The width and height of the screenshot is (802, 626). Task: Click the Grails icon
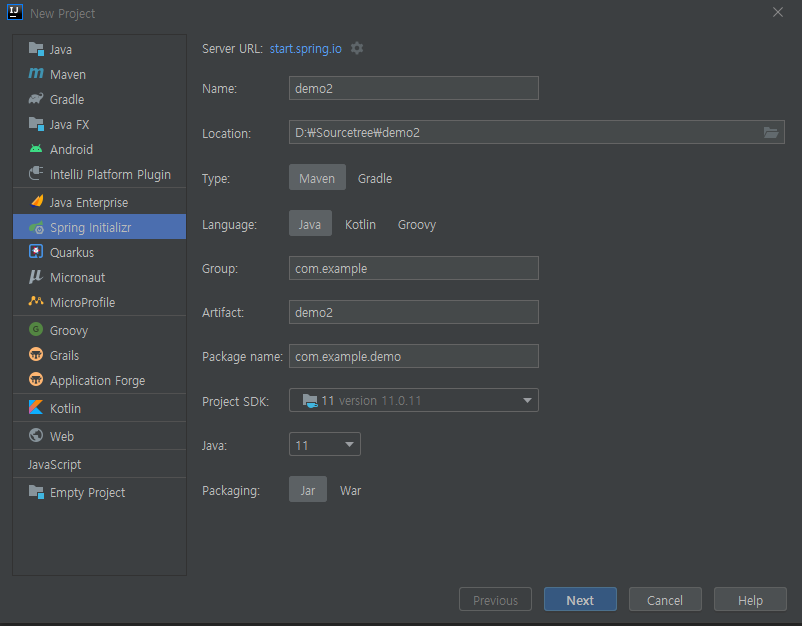point(36,354)
